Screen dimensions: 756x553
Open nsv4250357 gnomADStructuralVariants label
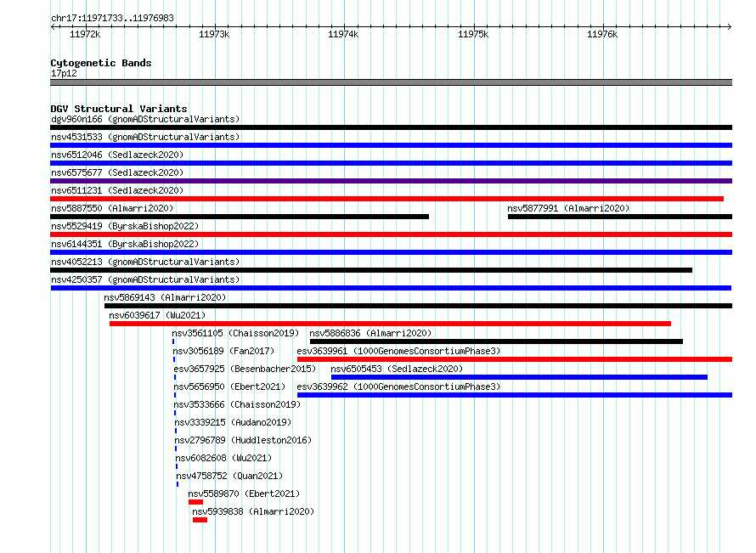145,279
